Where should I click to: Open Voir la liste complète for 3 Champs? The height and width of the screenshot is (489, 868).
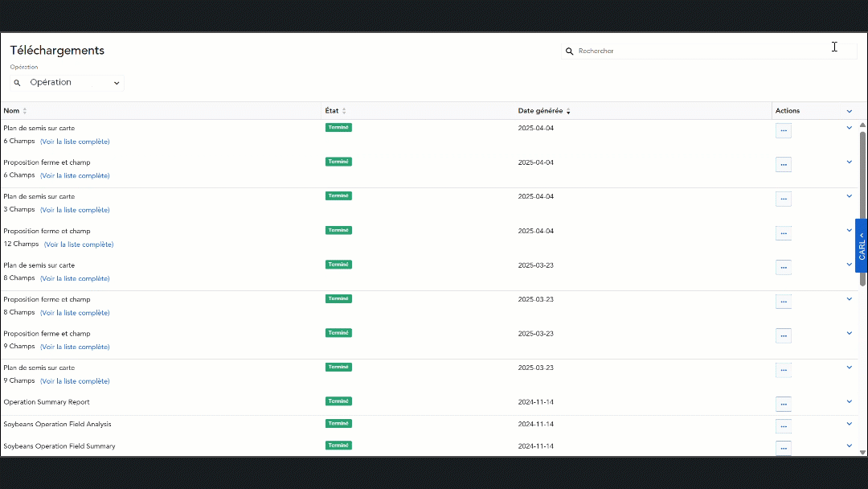click(75, 210)
